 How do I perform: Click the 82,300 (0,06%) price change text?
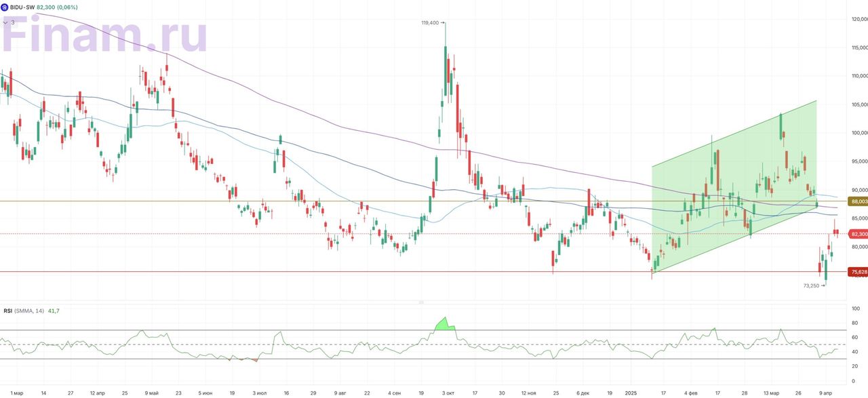pos(57,7)
